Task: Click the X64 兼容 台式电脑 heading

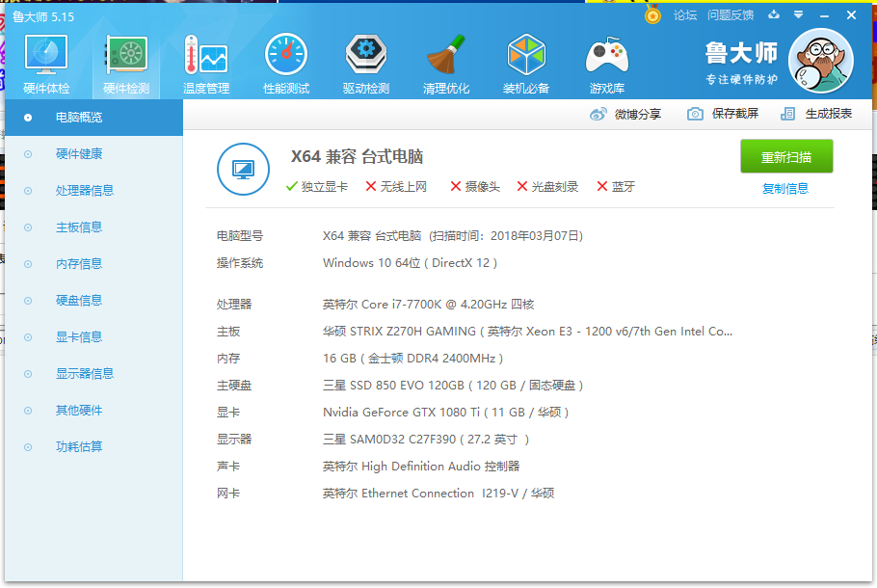Action: click(x=357, y=157)
